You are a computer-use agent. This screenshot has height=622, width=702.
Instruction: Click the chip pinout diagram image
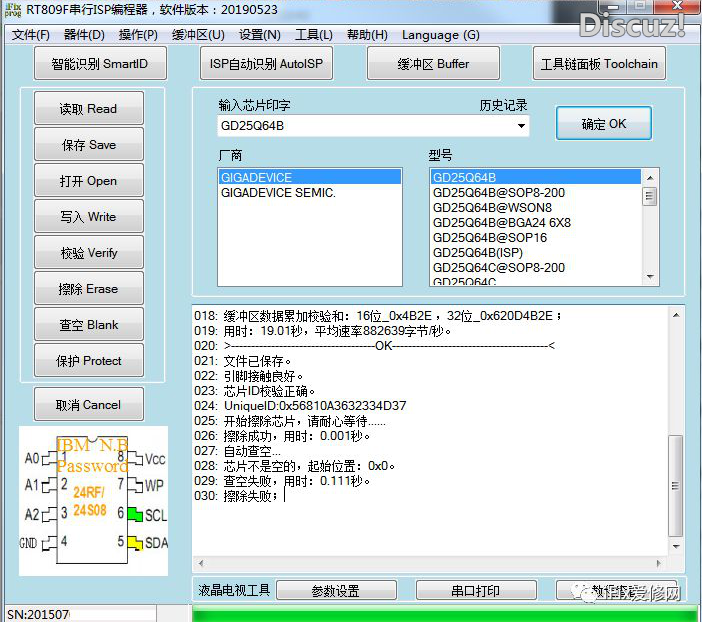click(94, 501)
